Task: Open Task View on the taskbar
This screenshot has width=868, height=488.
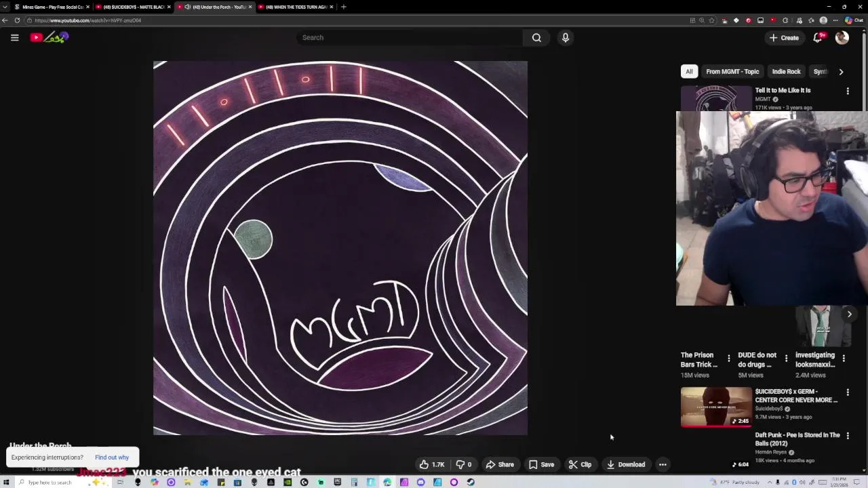Action: (x=120, y=482)
